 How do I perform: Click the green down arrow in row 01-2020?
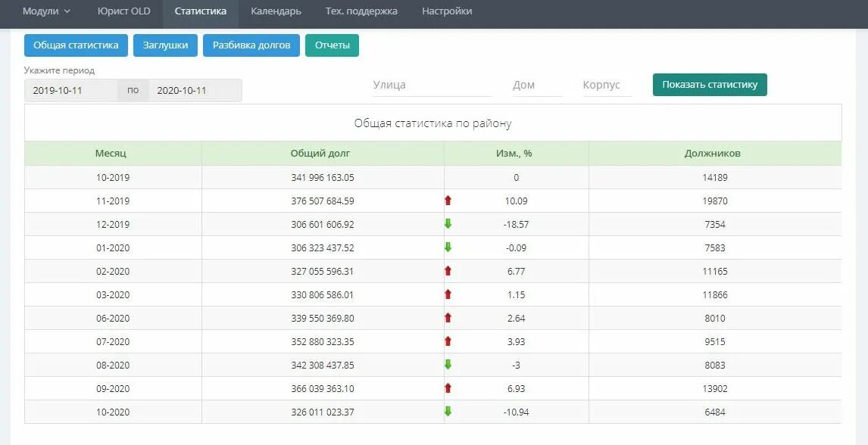[x=448, y=247]
